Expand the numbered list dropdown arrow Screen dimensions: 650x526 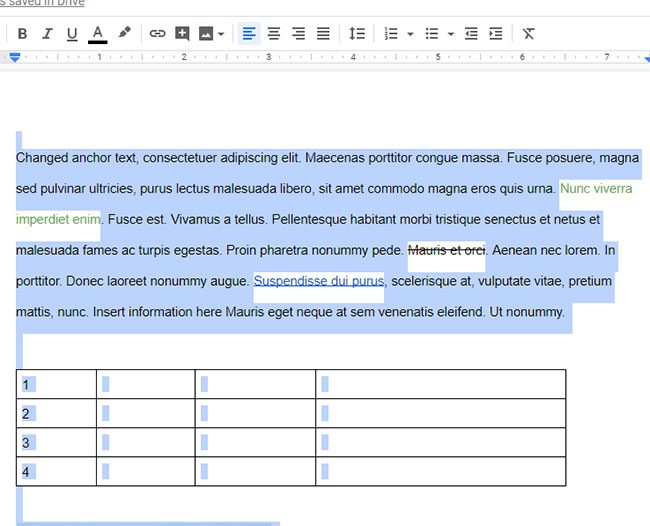(410, 34)
